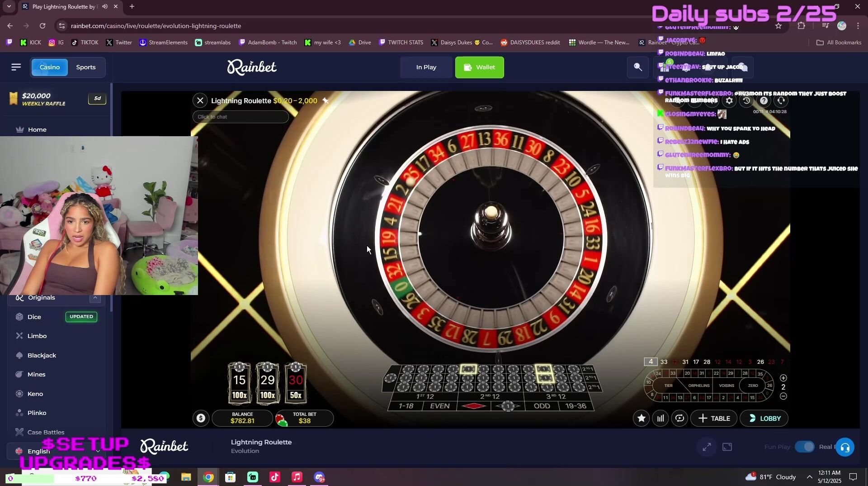Screen dimensions: 868x486
Task: Bet on 1-18
Action: pyautogui.click(x=406, y=406)
